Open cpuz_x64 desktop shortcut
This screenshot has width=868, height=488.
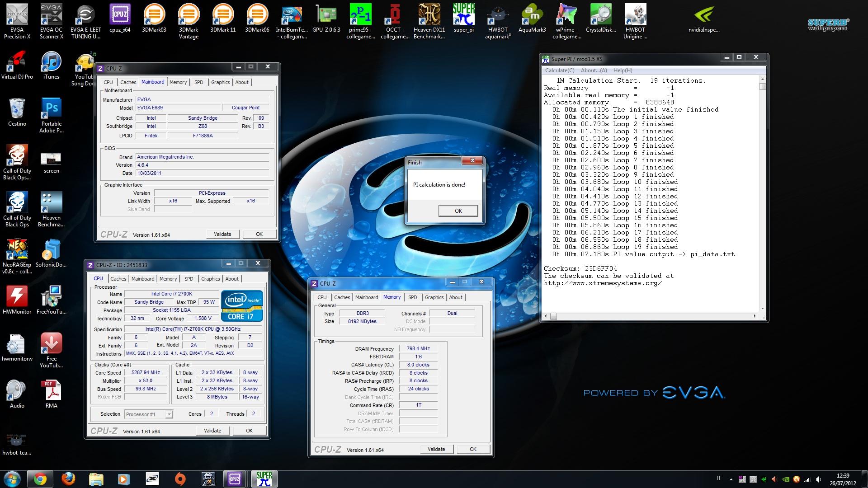pyautogui.click(x=120, y=19)
